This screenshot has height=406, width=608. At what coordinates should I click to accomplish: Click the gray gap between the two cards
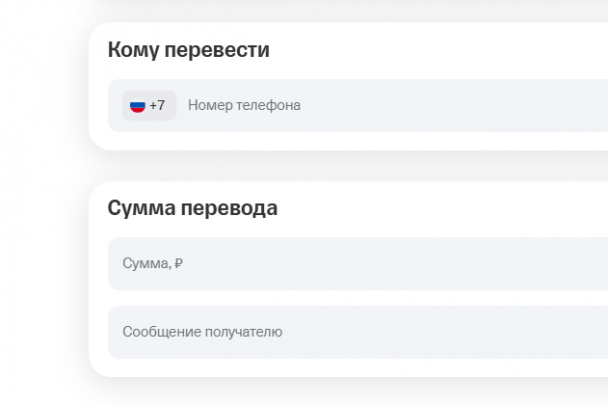[x=350, y=166]
